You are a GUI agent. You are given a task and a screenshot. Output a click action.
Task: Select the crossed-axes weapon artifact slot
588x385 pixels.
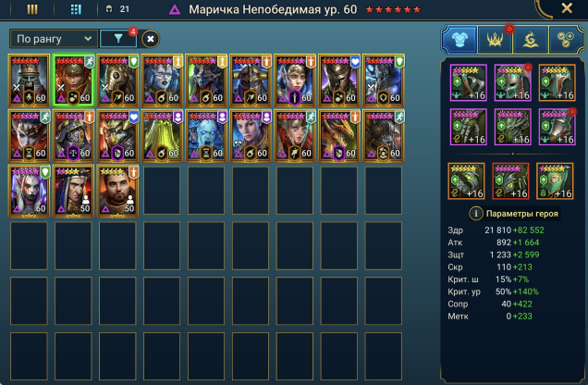click(469, 82)
